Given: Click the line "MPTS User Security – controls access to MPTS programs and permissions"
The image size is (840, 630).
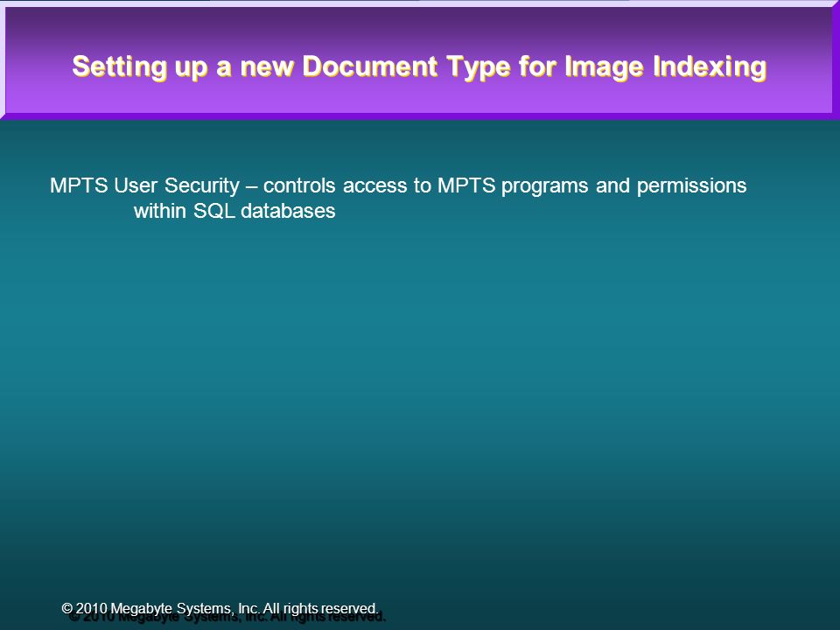Looking at the screenshot, I should [x=398, y=185].
